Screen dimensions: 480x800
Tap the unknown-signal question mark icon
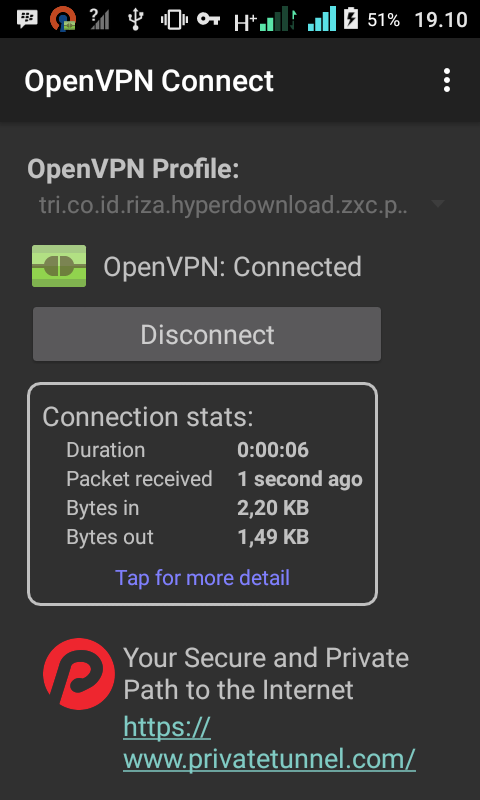[99, 19]
